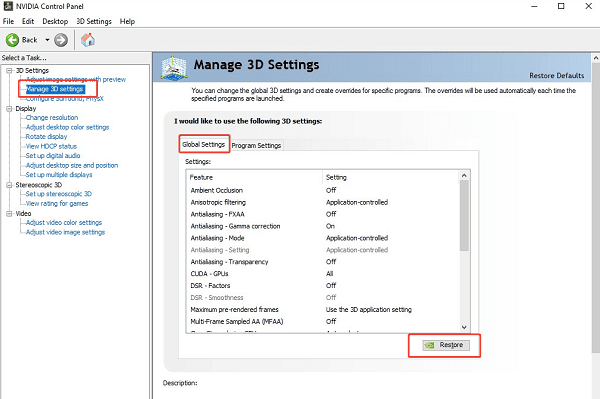Collapse the Video tree node
The height and width of the screenshot is (399, 600).
click(9, 213)
